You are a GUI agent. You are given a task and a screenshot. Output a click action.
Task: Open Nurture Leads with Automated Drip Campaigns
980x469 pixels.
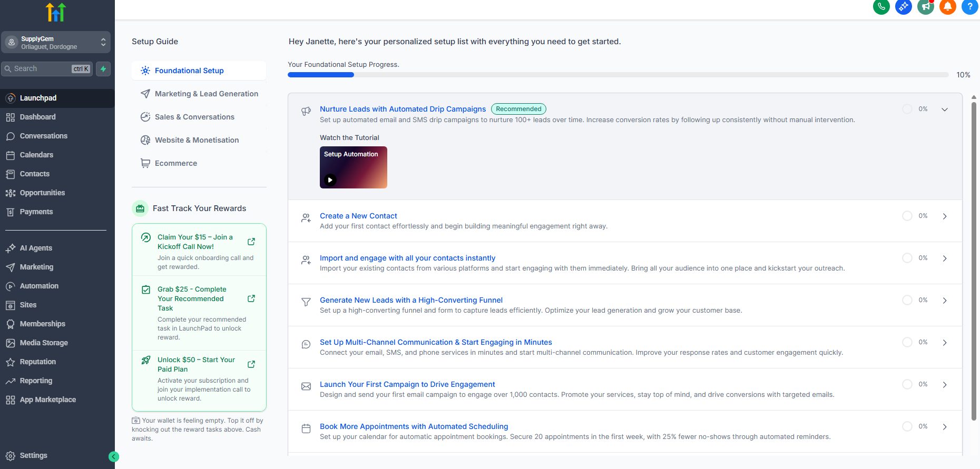(403, 109)
